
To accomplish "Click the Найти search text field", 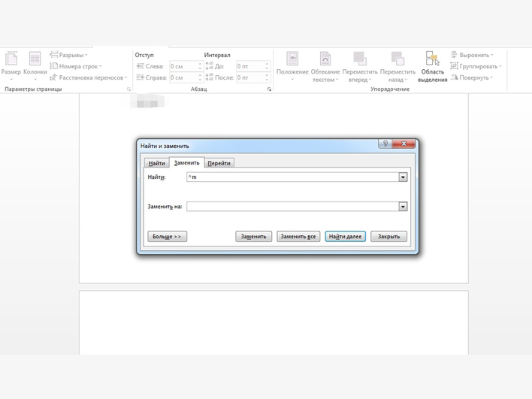I will tap(292, 177).
